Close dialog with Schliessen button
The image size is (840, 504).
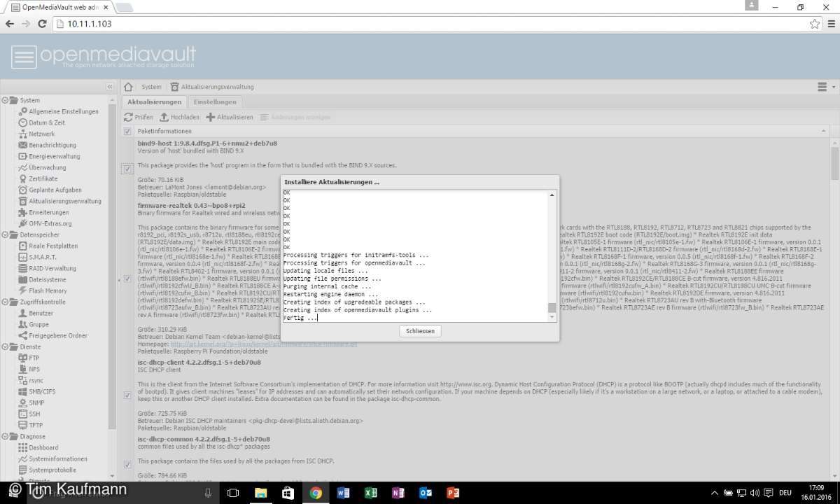click(x=421, y=331)
